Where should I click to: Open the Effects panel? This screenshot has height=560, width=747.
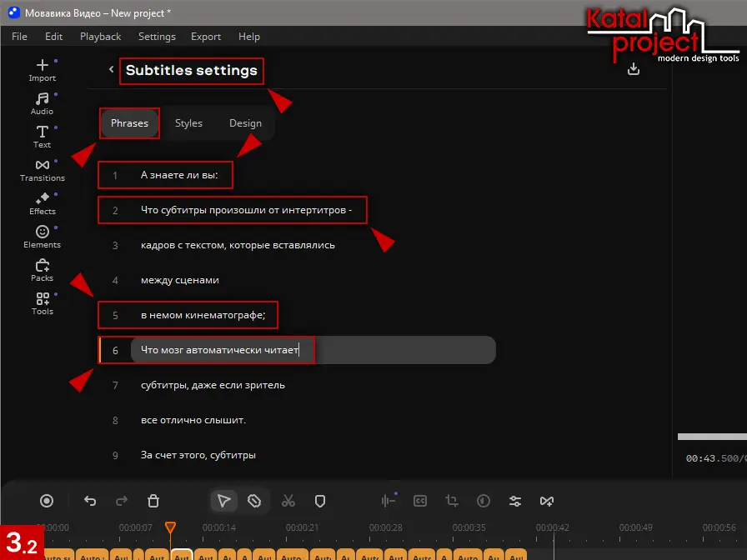pos(42,202)
